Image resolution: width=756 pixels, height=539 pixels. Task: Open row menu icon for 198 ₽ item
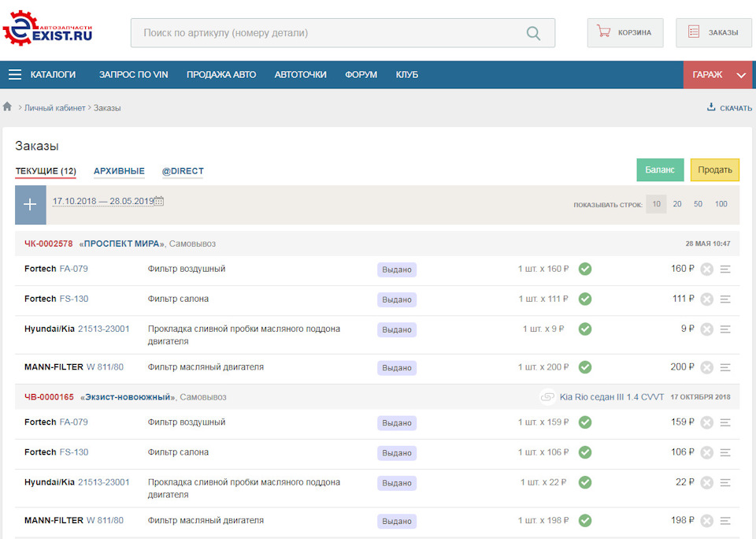(x=725, y=521)
